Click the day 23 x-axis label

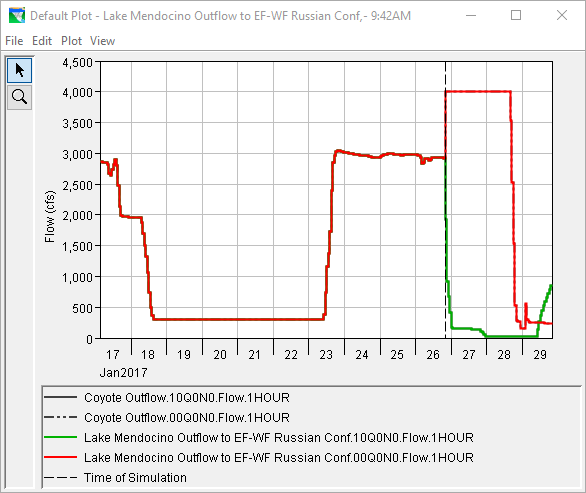coord(326,354)
